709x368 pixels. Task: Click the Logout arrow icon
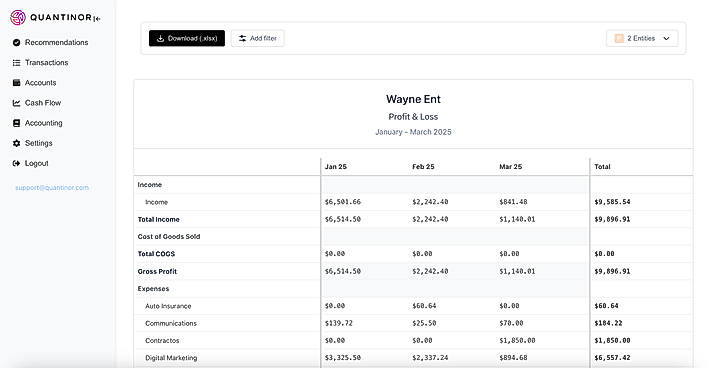[17, 163]
